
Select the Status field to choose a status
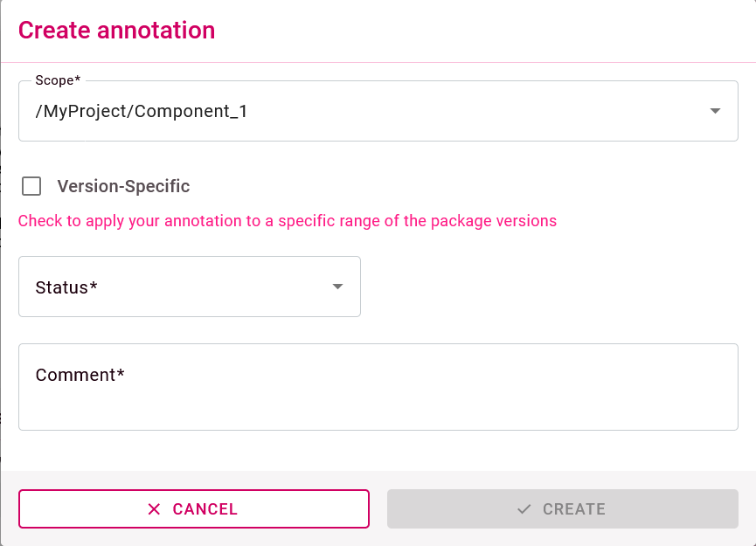coord(189,286)
